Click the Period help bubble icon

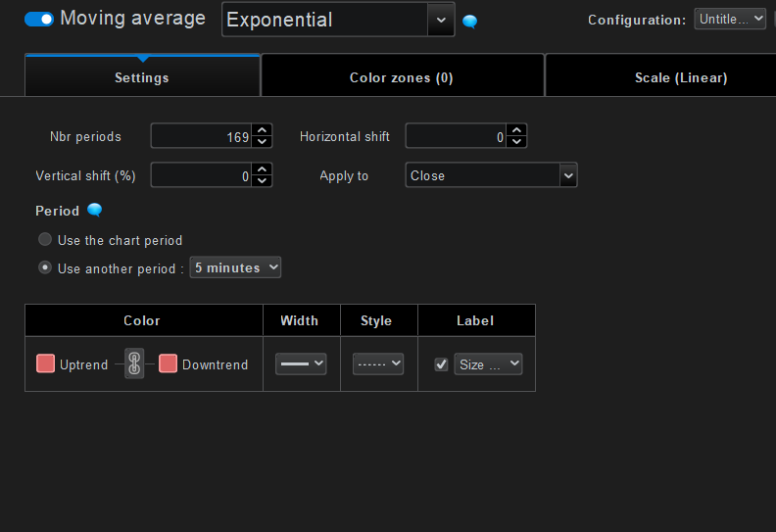click(94, 210)
